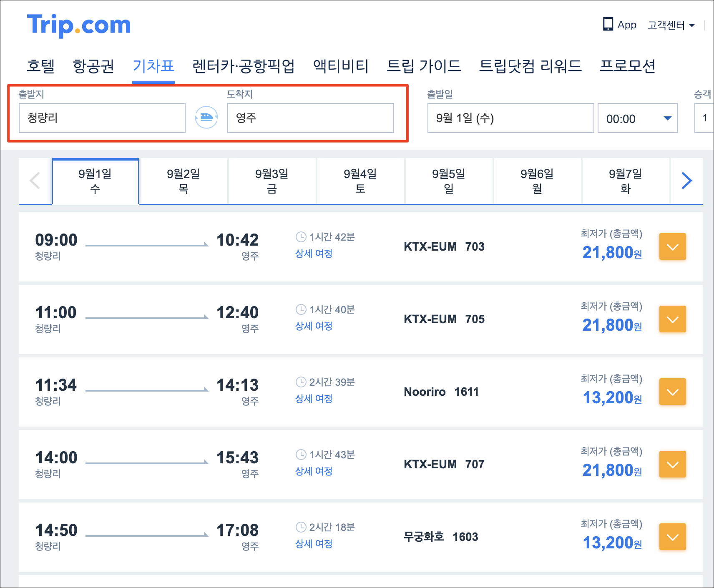Viewport: 714px width, 588px height.
Task: Expand fares for 무궁화호 1603
Action: pyautogui.click(x=672, y=537)
